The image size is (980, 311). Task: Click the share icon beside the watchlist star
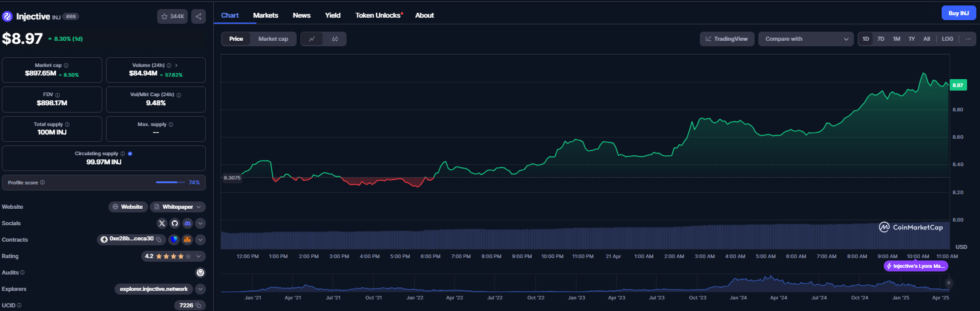pos(199,16)
